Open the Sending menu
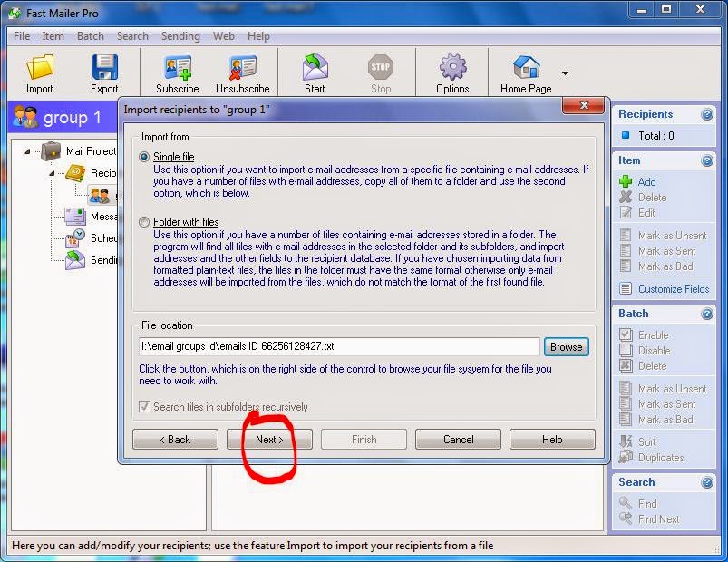 coord(180,35)
